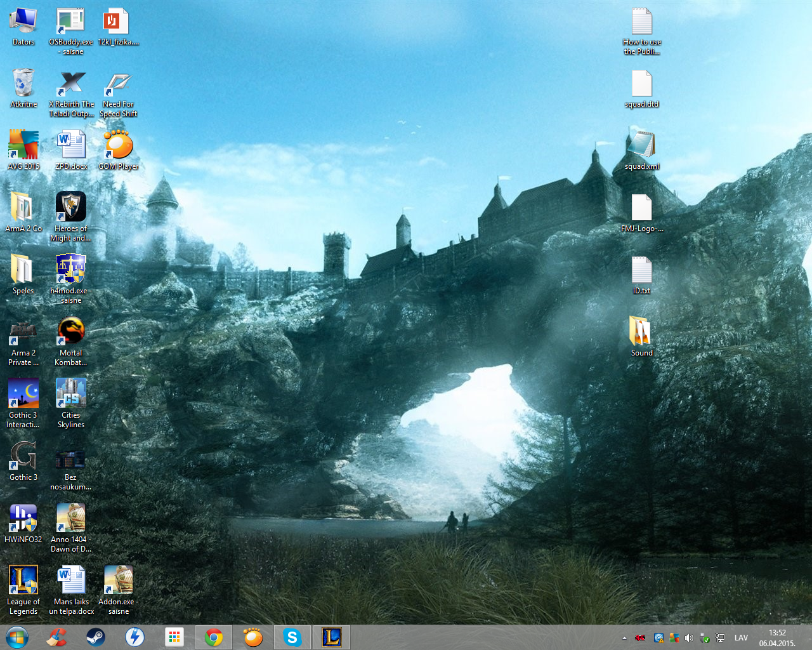812x650 pixels.
Task: Open the Speles folder
Action: pos(23,275)
